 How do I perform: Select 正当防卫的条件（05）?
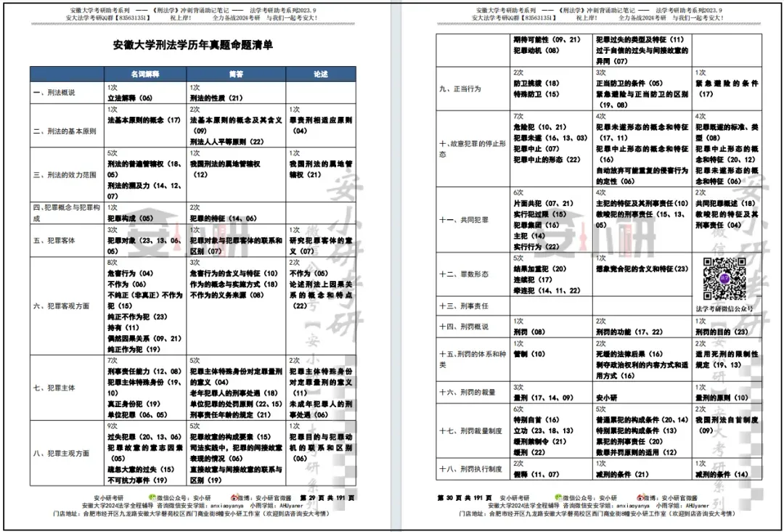(x=629, y=83)
